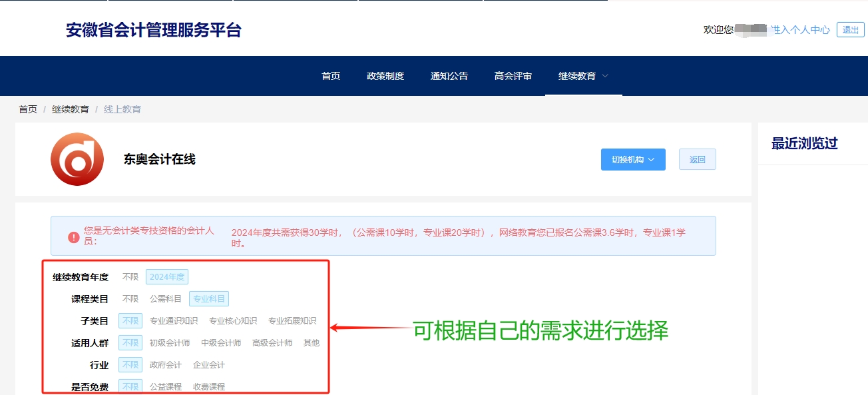Select 不限 for the 适用人群 filter
868x395 pixels.
130,342
